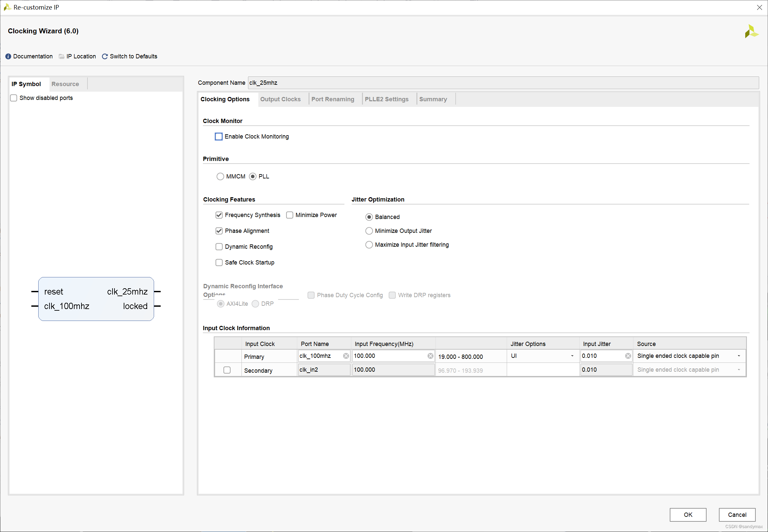Clear the primary input frequency value
This screenshot has width=768, height=532.
coord(430,356)
